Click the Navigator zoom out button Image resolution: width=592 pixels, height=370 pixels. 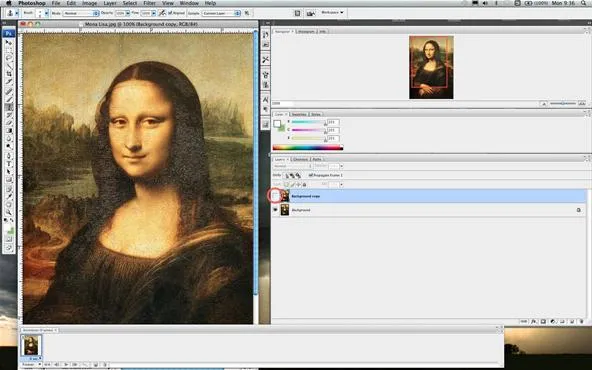tap(544, 103)
